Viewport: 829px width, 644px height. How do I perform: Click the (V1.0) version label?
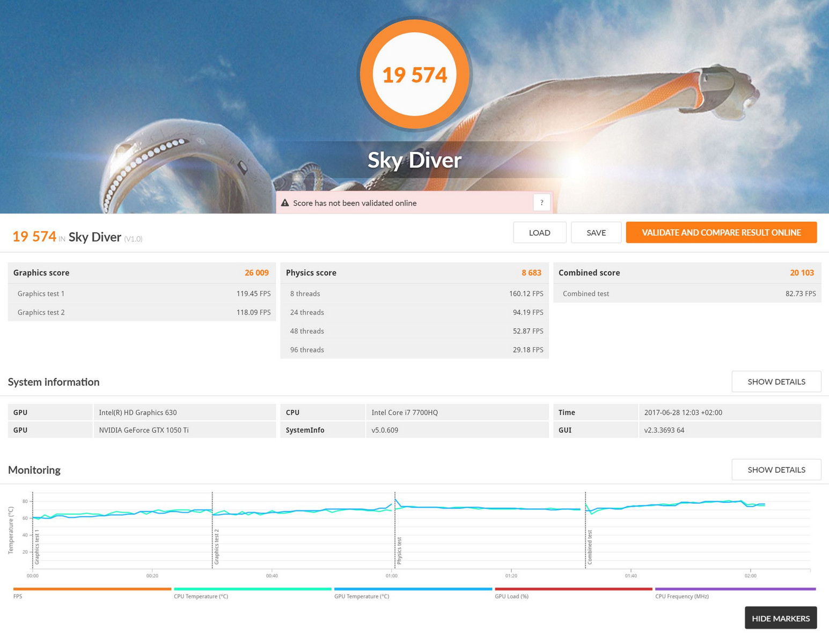coord(133,239)
